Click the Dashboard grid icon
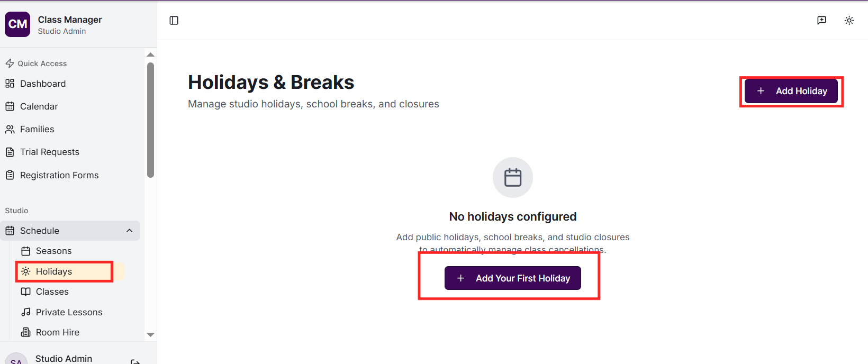This screenshot has height=364, width=868. click(10, 84)
